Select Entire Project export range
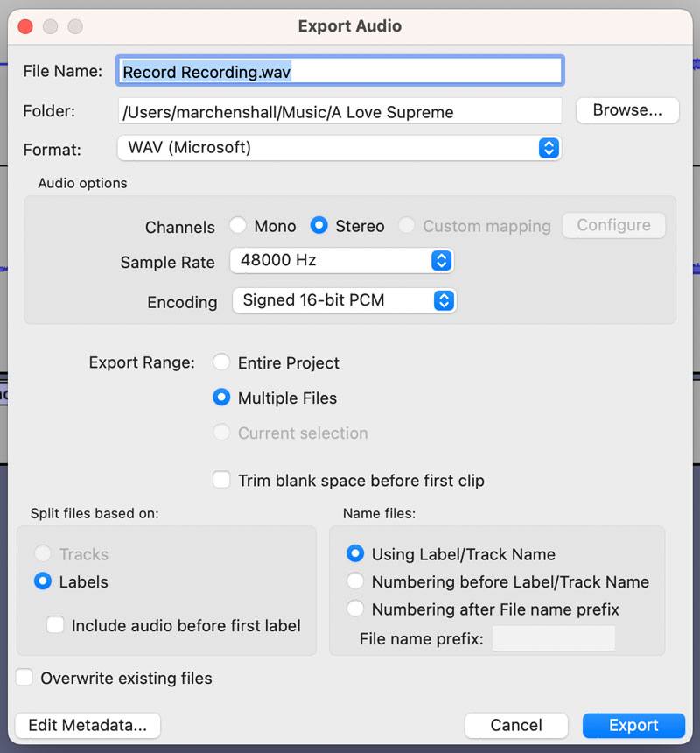 222,362
